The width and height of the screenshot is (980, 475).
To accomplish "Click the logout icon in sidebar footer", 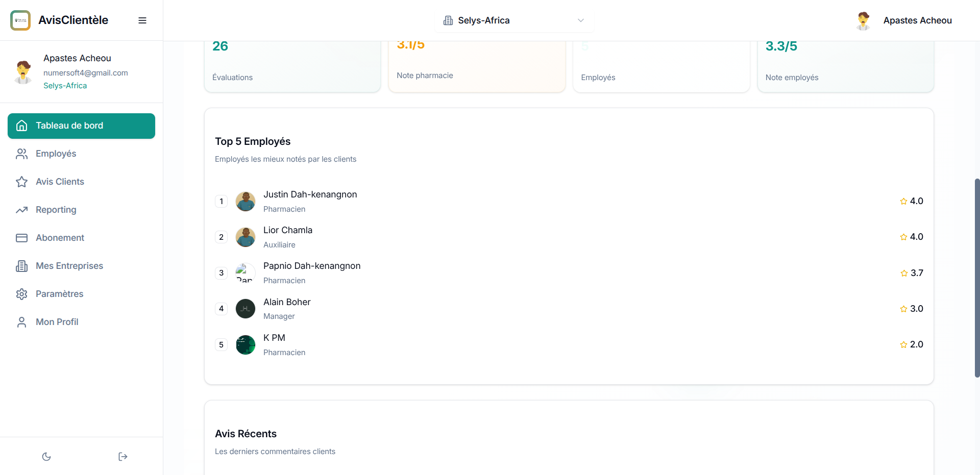I will click(x=122, y=457).
